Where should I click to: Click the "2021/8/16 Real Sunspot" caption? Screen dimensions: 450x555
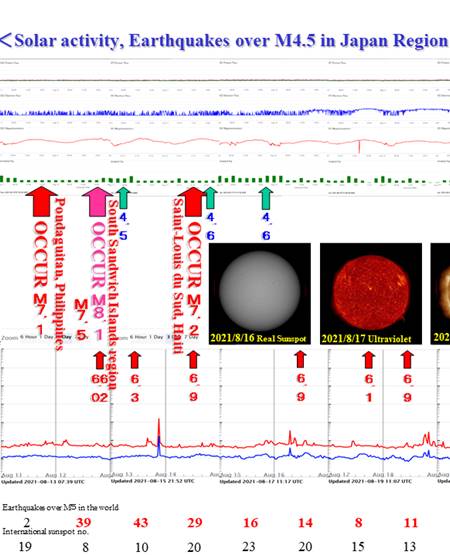(258, 338)
